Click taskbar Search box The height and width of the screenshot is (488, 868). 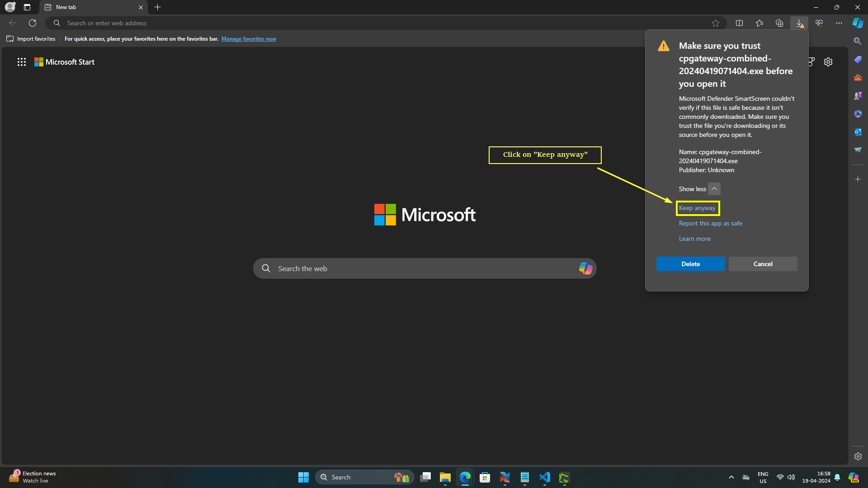point(364,477)
